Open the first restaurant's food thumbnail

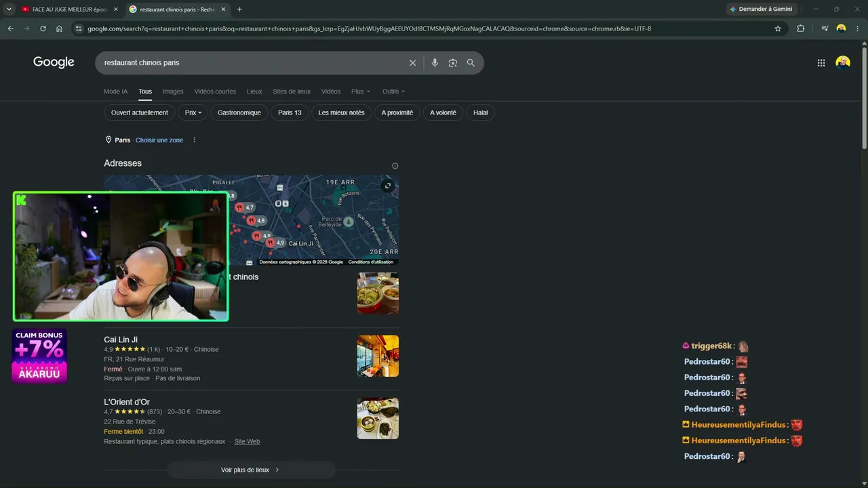pos(378,293)
